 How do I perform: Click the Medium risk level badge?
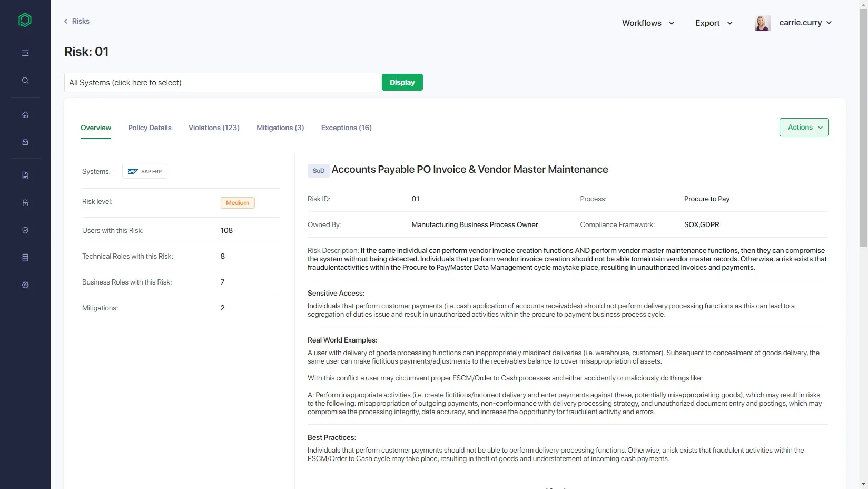pyautogui.click(x=238, y=203)
